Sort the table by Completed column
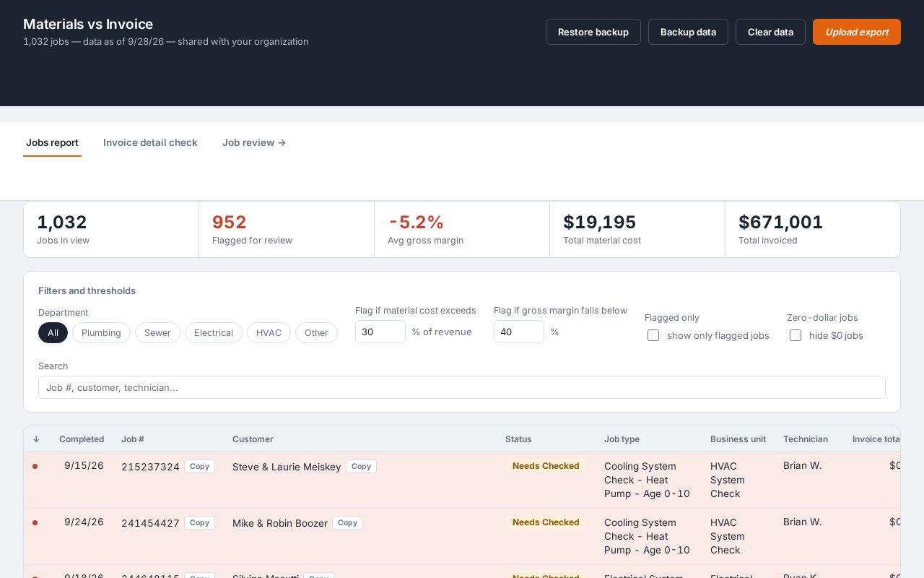Screen dimensions: 924x578 pos(82,439)
